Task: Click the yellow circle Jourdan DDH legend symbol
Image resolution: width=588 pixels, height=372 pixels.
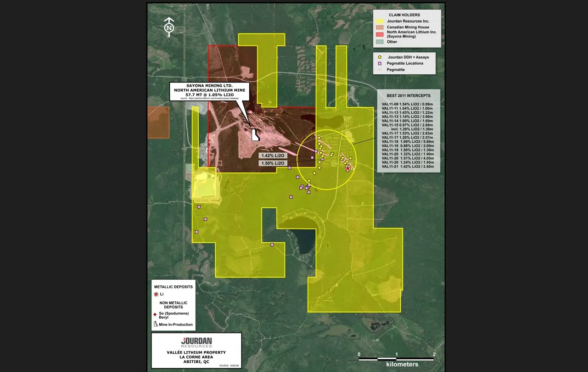Action: pos(380,57)
